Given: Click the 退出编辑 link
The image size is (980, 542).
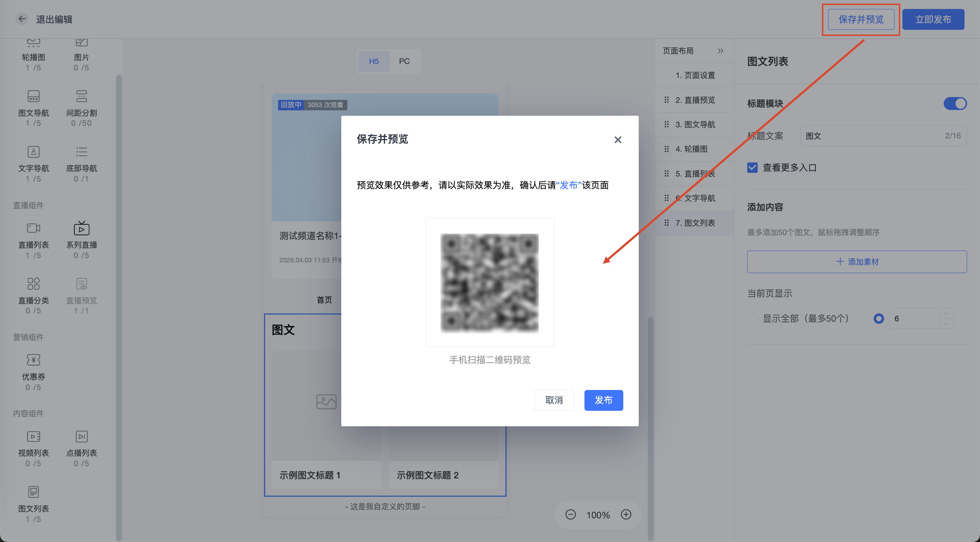Looking at the screenshot, I should (54, 19).
